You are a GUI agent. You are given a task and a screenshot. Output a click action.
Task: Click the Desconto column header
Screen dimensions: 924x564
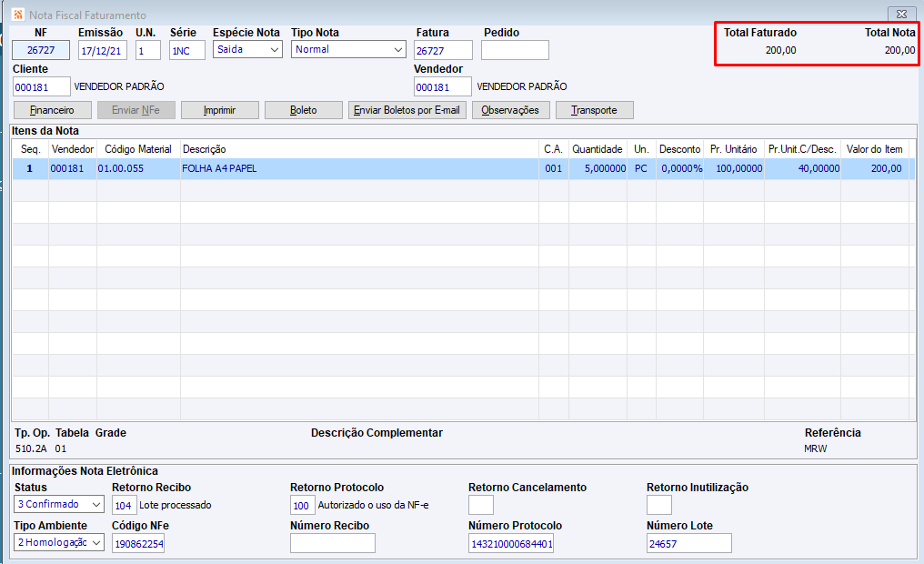[x=680, y=149]
